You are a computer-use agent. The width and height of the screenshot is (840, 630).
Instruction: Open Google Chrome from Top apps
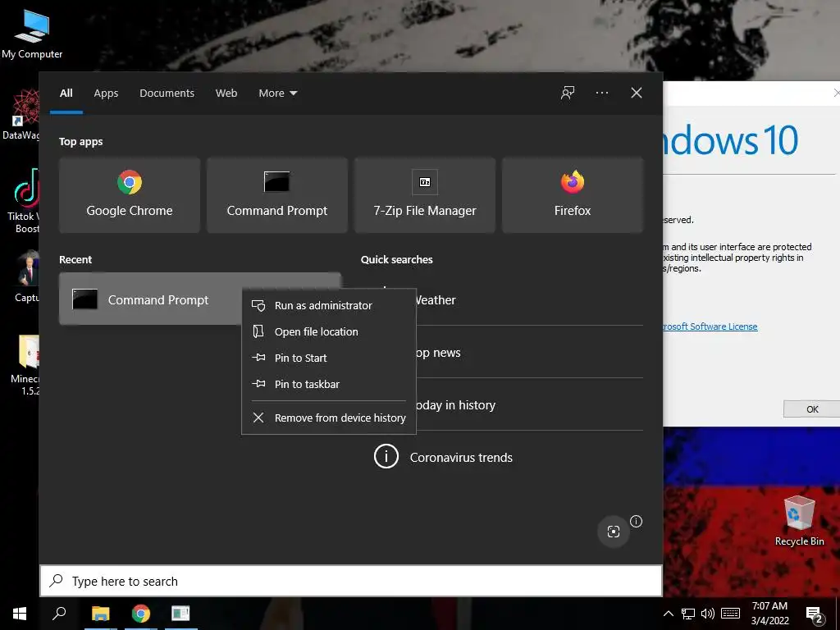click(129, 195)
